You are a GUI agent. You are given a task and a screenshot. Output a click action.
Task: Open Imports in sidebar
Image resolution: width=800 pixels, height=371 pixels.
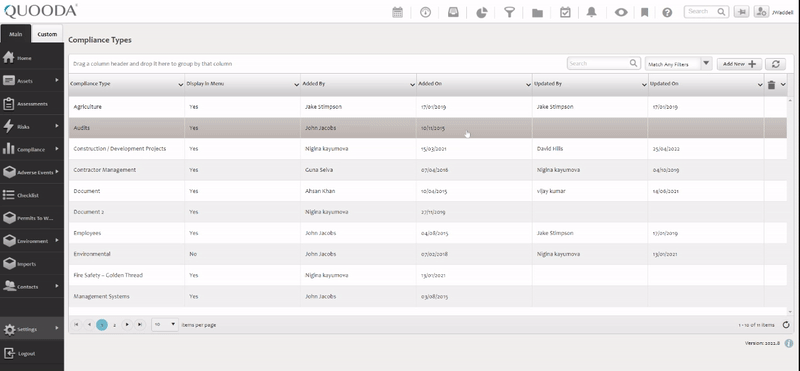coord(32,264)
